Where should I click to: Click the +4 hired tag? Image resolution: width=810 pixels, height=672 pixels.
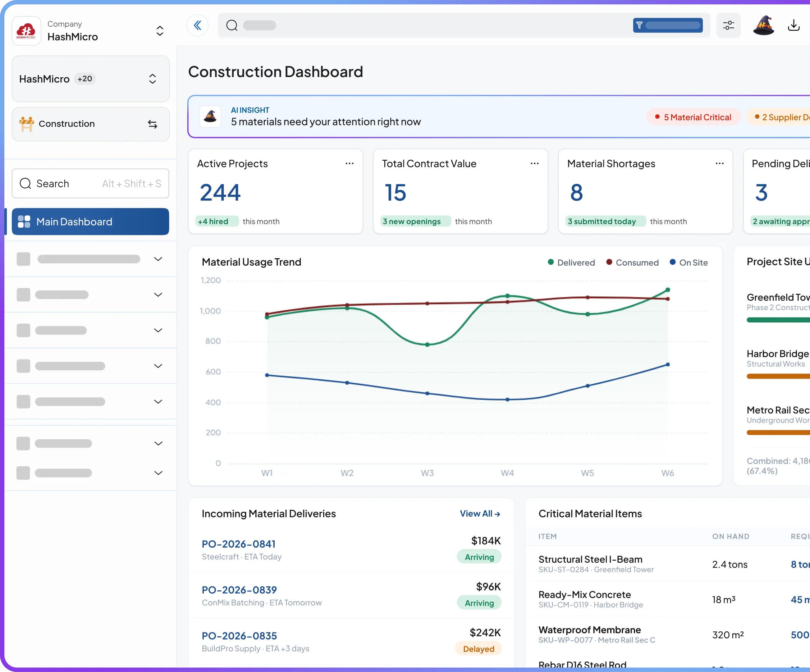tap(217, 222)
